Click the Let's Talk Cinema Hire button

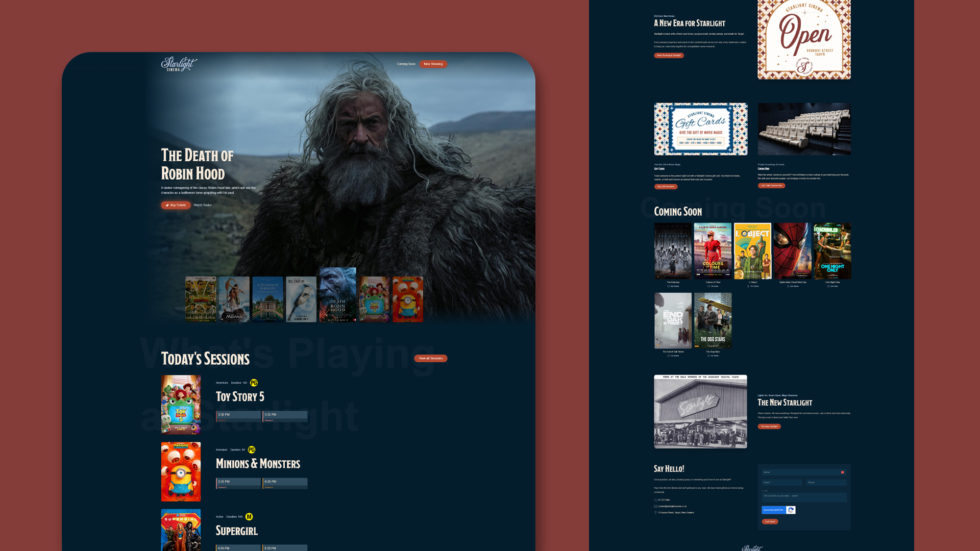(x=771, y=186)
